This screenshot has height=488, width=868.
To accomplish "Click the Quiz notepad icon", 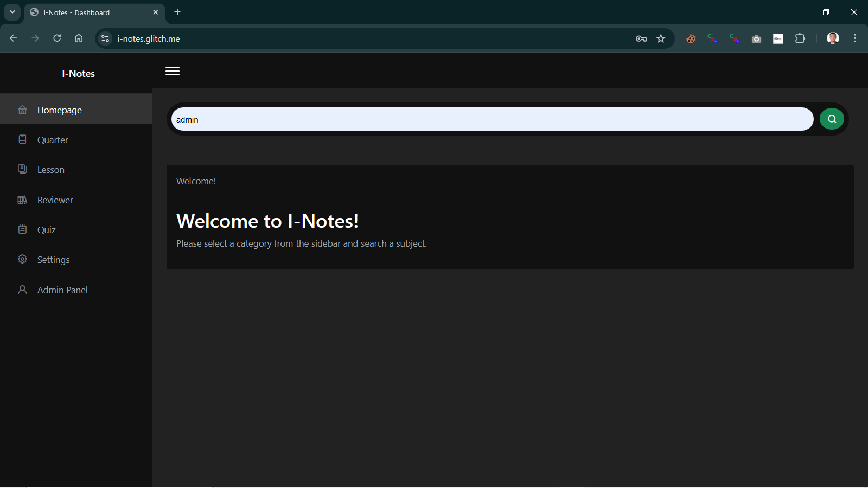I will [x=22, y=229].
